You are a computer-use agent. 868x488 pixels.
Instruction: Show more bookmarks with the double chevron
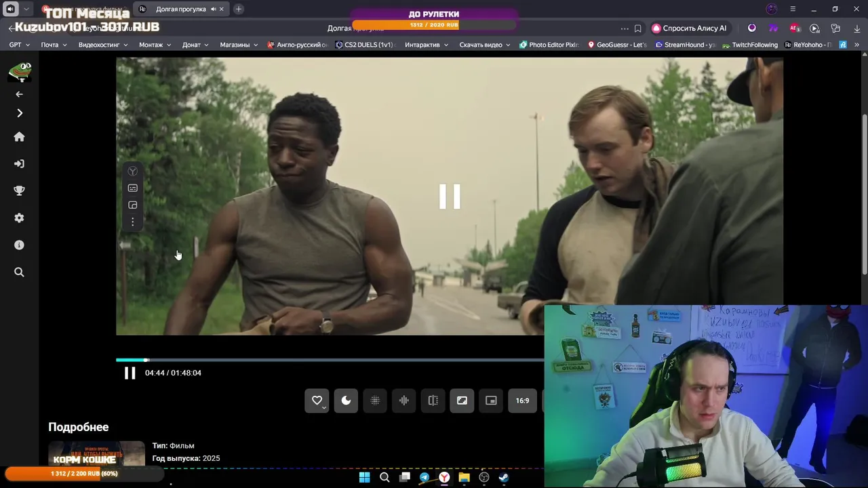[x=857, y=45]
